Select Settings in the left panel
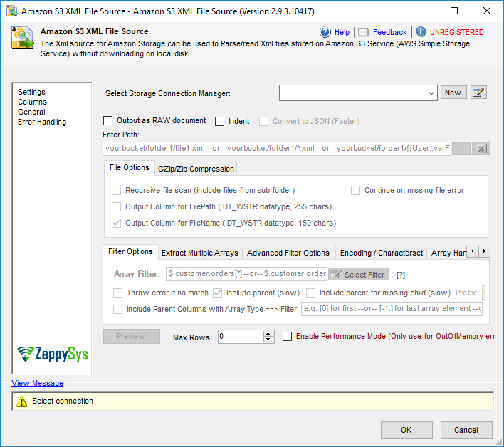Screen dimensions: 504x447 (x=31, y=92)
